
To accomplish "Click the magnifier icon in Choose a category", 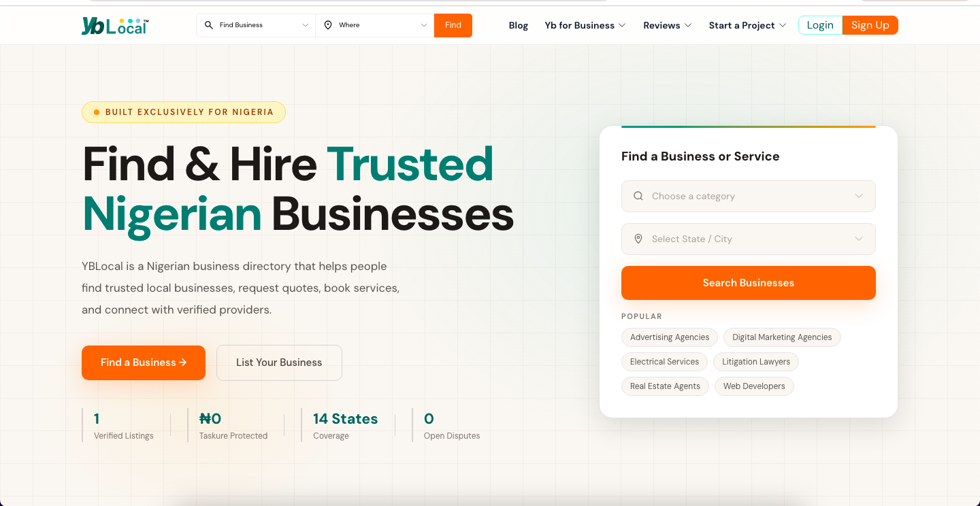I will point(638,196).
